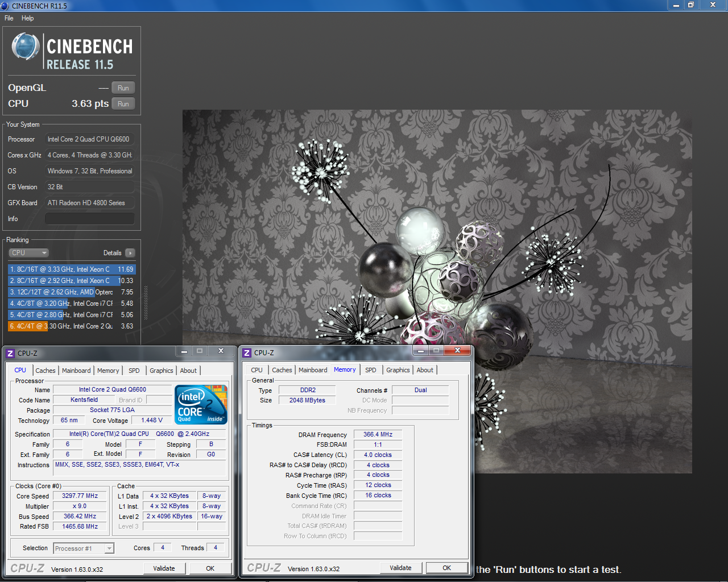Click the Cinebench logo sphere icon
This screenshot has height=582, width=728.
click(x=26, y=47)
